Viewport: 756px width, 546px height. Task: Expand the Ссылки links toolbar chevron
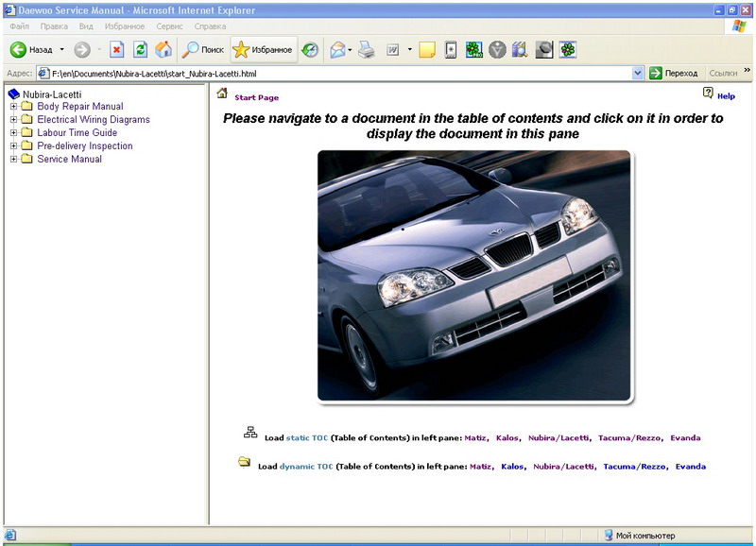click(x=747, y=70)
